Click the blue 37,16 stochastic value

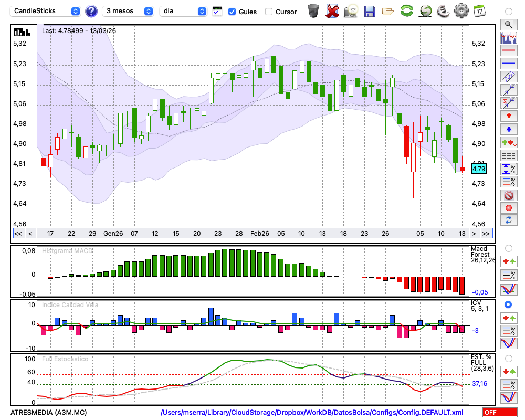(x=479, y=383)
